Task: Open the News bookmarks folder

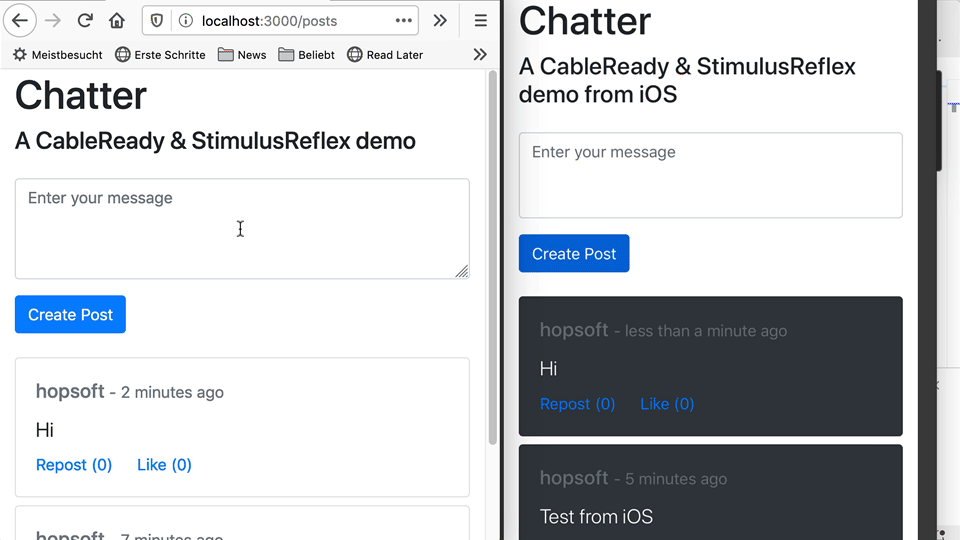Action: 242,54
